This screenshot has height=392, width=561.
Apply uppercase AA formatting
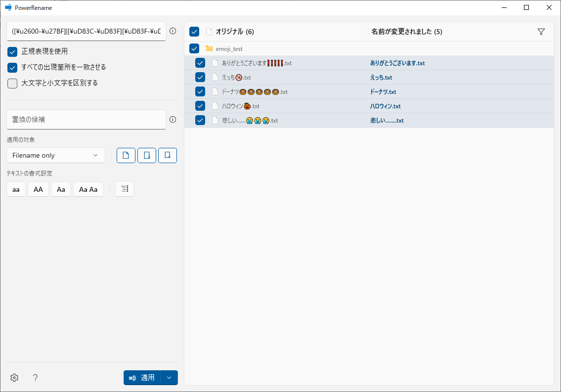pos(38,189)
